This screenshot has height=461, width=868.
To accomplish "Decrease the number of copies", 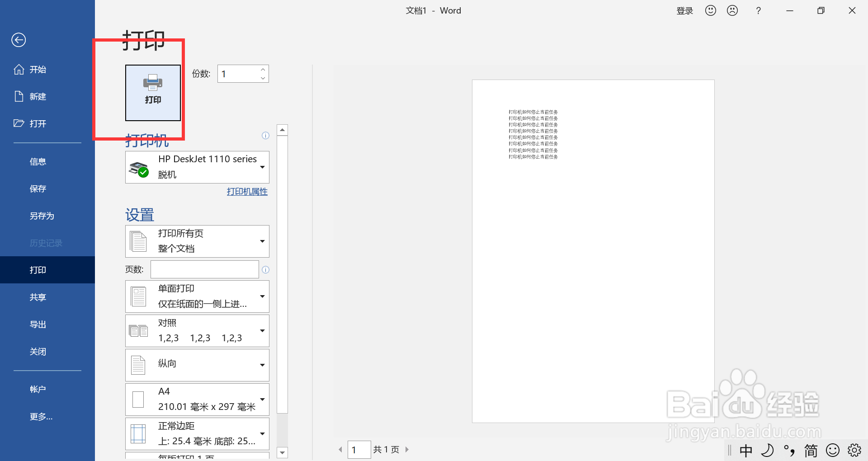I will [263, 78].
